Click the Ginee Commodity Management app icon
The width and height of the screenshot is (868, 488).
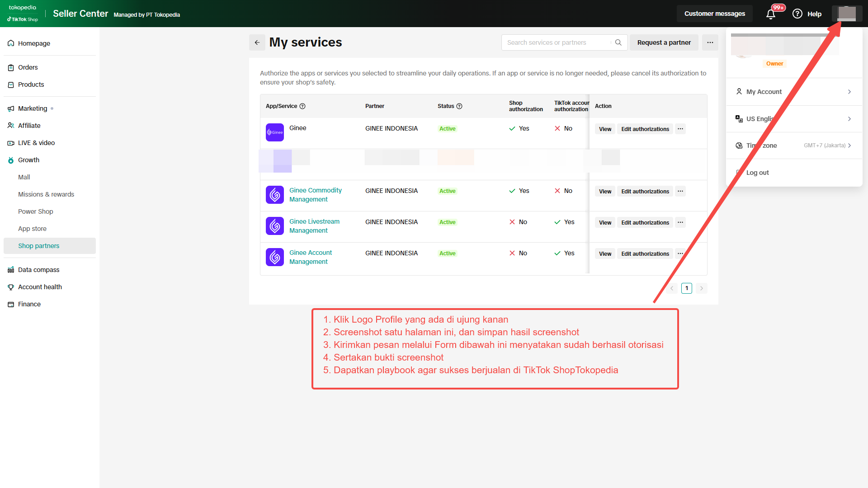coord(275,195)
